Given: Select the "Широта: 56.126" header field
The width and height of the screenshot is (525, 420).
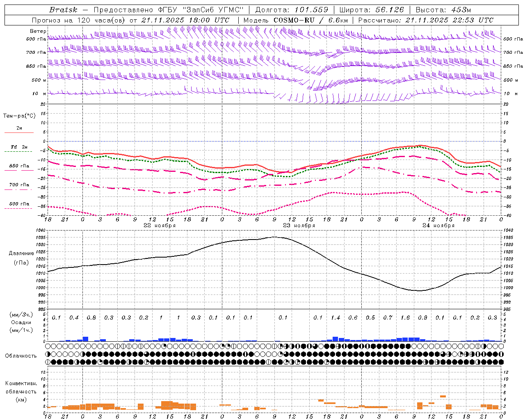Looking at the screenshot, I should (x=372, y=10).
